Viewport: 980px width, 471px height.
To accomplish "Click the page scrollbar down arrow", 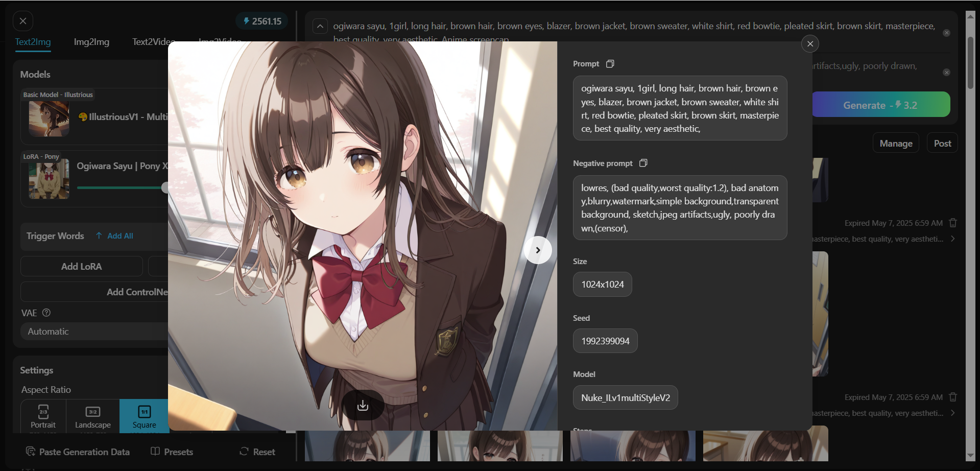I will point(970,456).
